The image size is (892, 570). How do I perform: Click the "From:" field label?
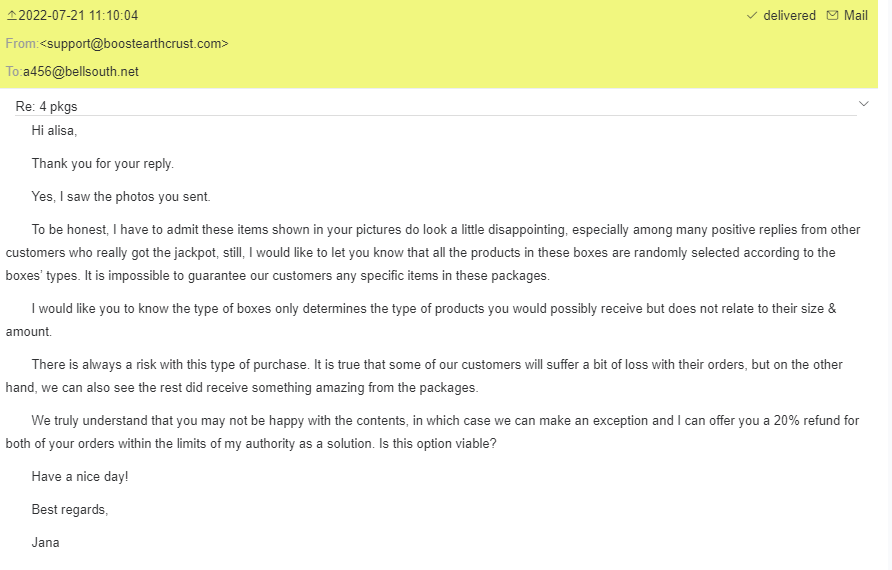(21, 44)
